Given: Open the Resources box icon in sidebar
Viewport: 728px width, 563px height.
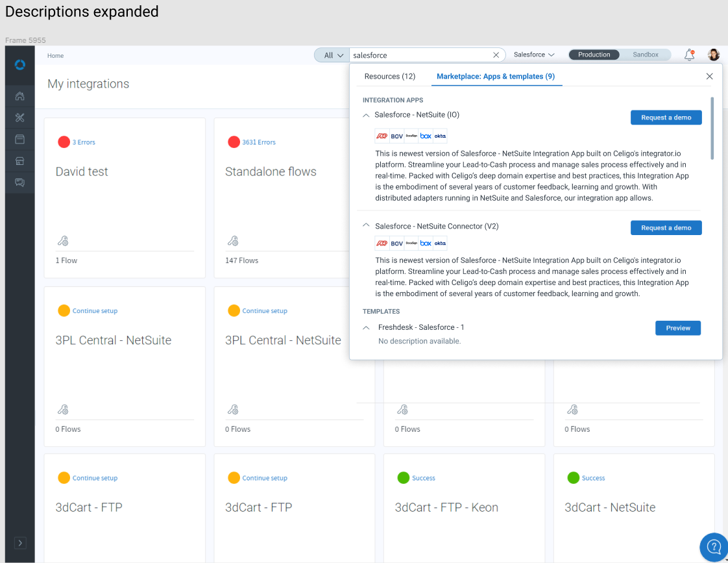Looking at the screenshot, I should tap(19, 139).
